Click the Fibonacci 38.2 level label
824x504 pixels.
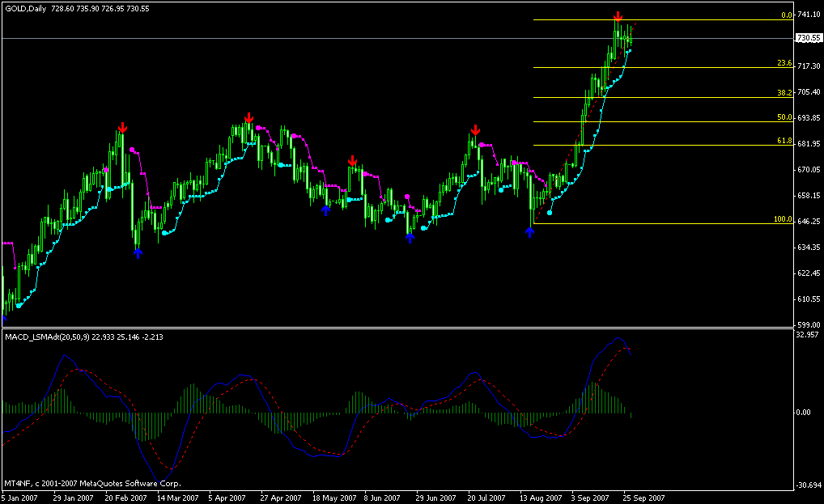tap(784, 93)
